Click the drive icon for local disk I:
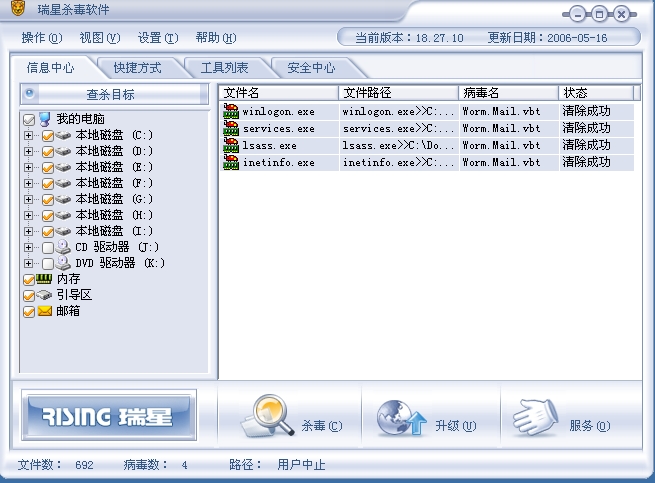Viewport: 655px width, 483px height. coord(63,231)
